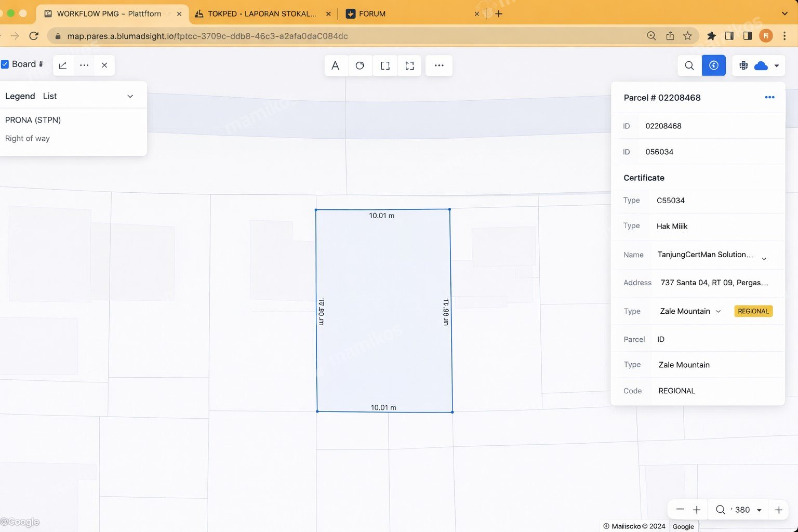Activate the fullscreen frame tool
Image resolution: width=798 pixels, height=532 pixels.
click(x=409, y=65)
